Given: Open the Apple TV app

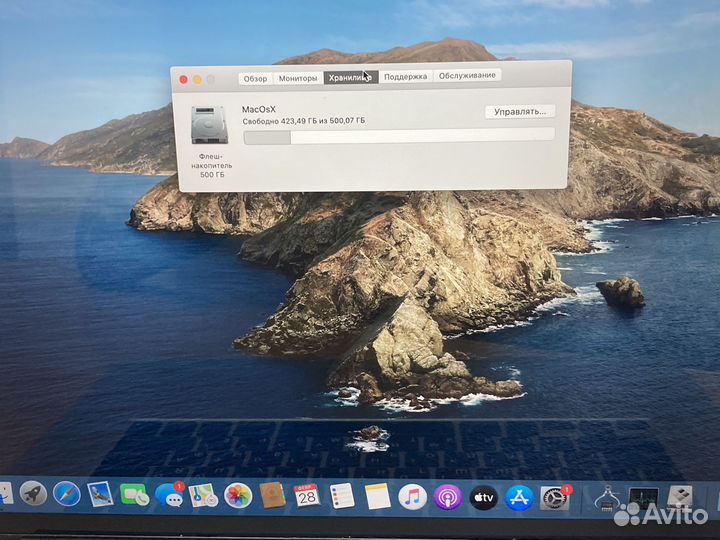Looking at the screenshot, I should (484, 497).
